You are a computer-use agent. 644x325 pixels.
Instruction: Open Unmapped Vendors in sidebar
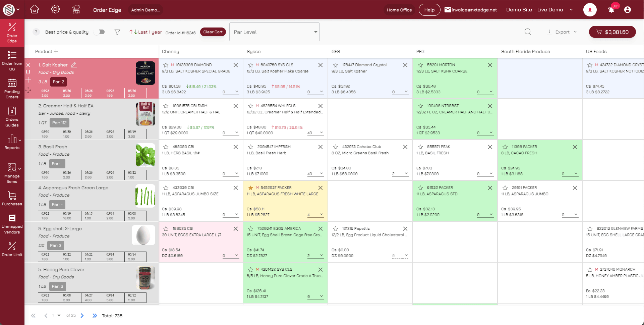click(x=12, y=223)
